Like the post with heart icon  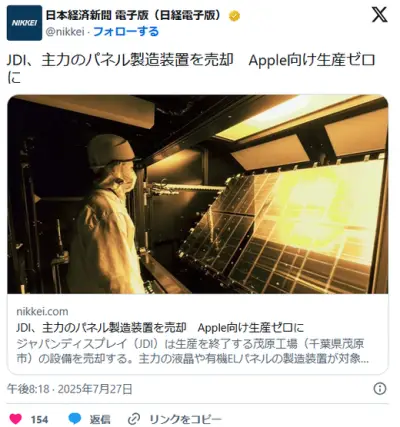[15, 419]
